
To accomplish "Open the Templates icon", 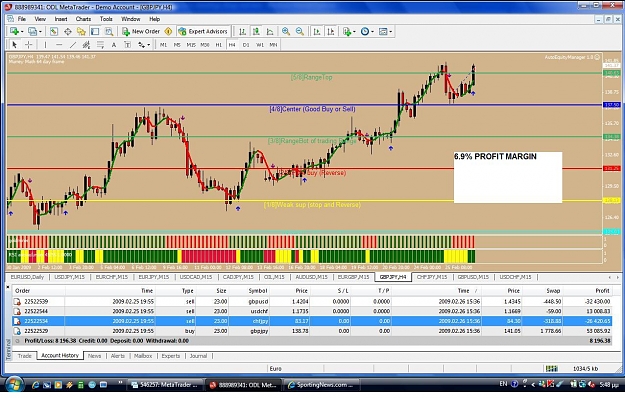I will point(383,31).
